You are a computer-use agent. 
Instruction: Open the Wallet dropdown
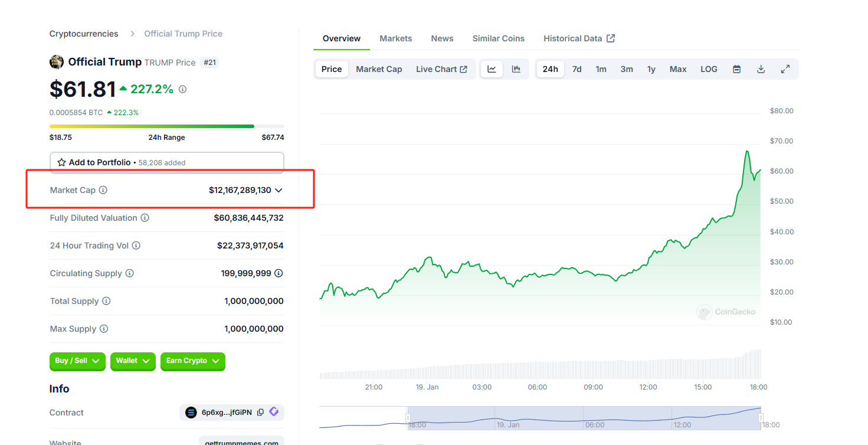pos(133,361)
